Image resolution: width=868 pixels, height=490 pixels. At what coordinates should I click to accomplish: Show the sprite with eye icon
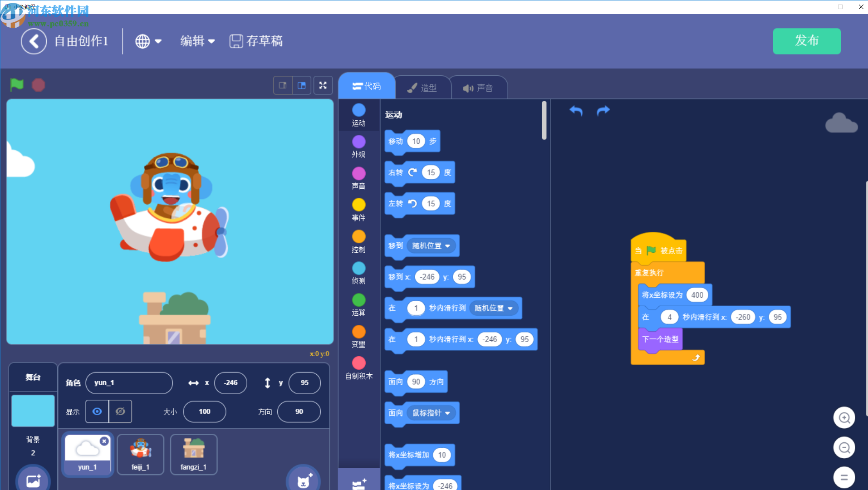[97, 412]
